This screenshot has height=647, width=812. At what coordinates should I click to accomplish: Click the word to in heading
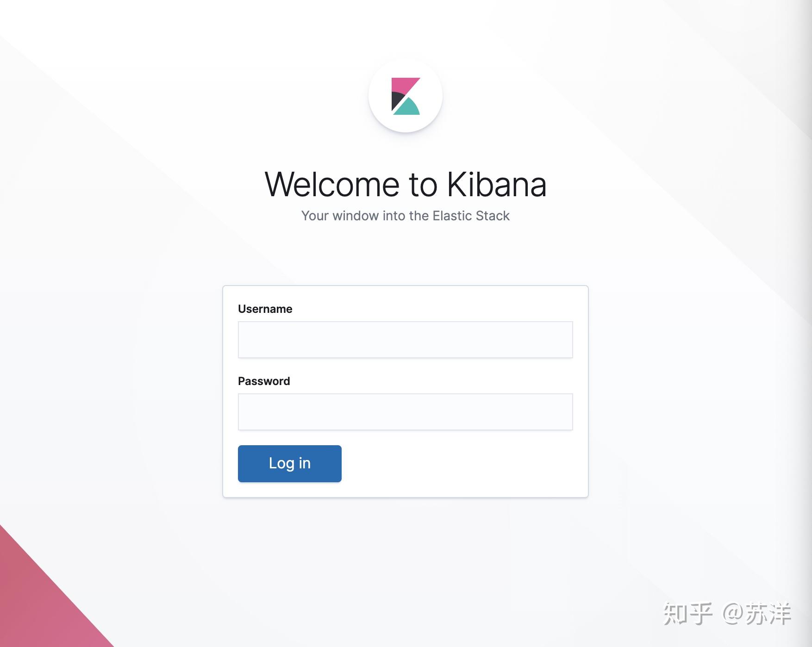(423, 185)
